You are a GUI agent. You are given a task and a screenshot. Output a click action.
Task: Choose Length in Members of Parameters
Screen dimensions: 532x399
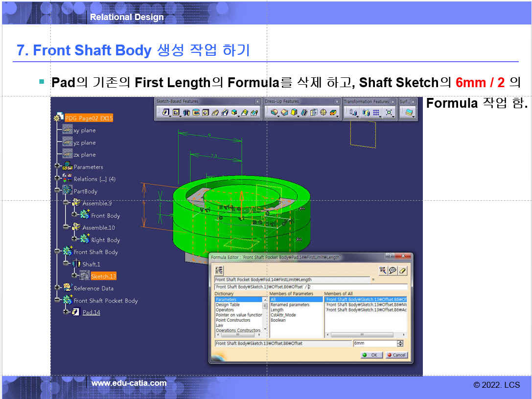[277, 310]
